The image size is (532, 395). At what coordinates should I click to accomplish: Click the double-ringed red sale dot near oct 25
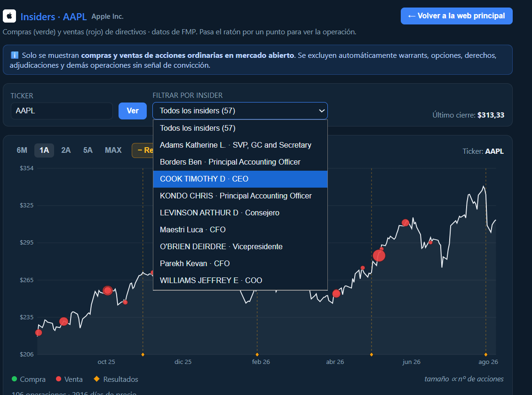(x=108, y=291)
